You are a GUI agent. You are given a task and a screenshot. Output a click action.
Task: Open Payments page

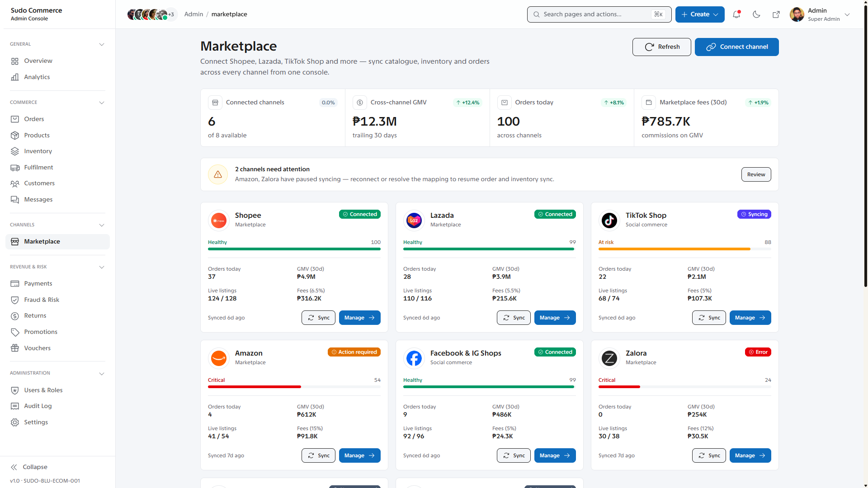57,284
